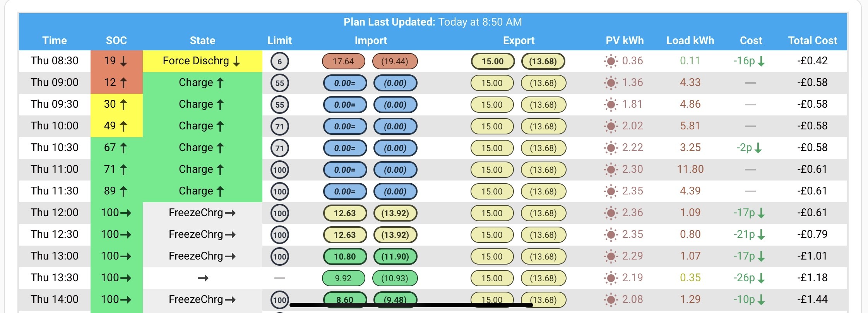The width and height of the screenshot is (868, 313).
Task: Select the Force Dischrg state cell
Action: tap(202, 61)
